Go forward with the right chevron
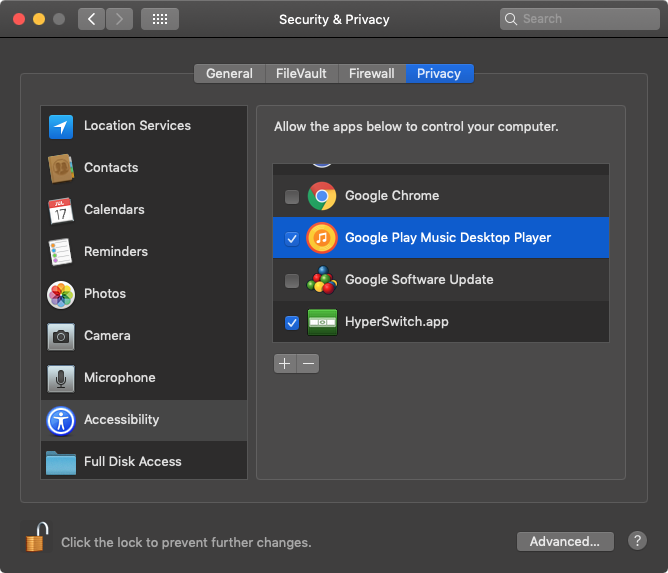668x573 pixels. tap(119, 19)
